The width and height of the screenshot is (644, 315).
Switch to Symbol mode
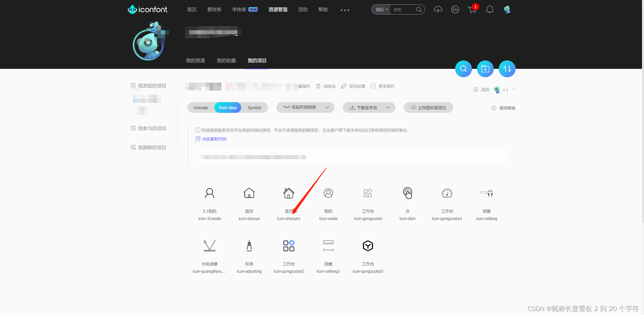(x=255, y=108)
